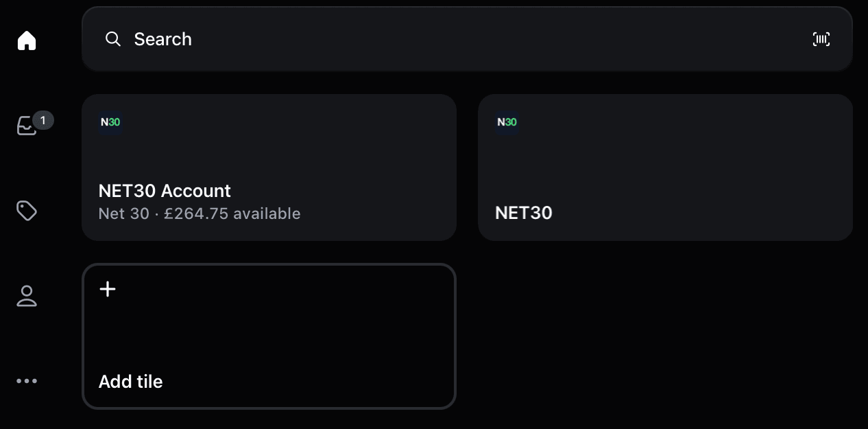Click the NET30 Account title text
Screen dimensions: 868x429
point(165,191)
